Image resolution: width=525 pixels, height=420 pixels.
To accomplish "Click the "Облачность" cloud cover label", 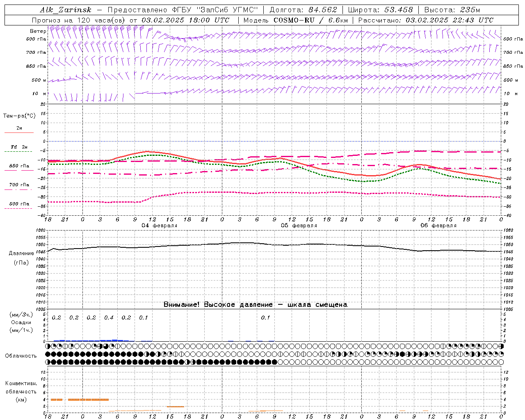I will coord(21,356).
